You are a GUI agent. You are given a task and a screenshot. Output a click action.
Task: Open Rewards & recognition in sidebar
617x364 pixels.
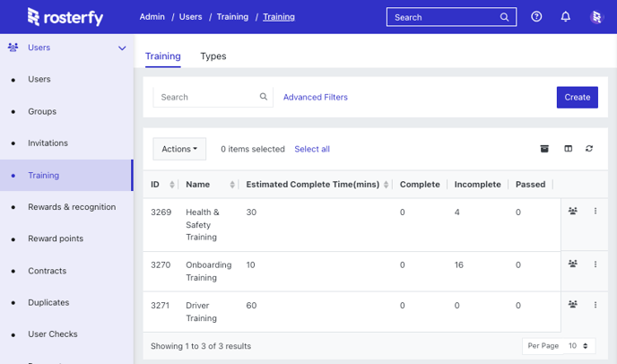(x=72, y=206)
